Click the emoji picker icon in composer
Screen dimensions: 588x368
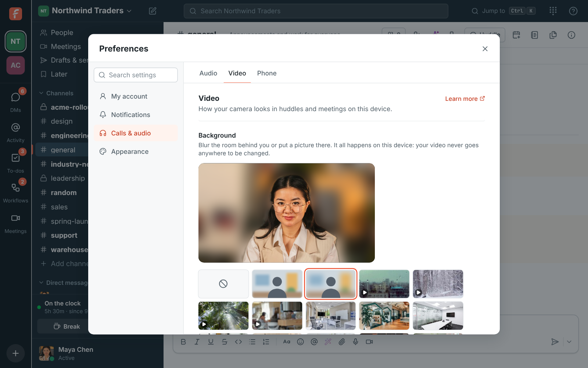point(300,342)
